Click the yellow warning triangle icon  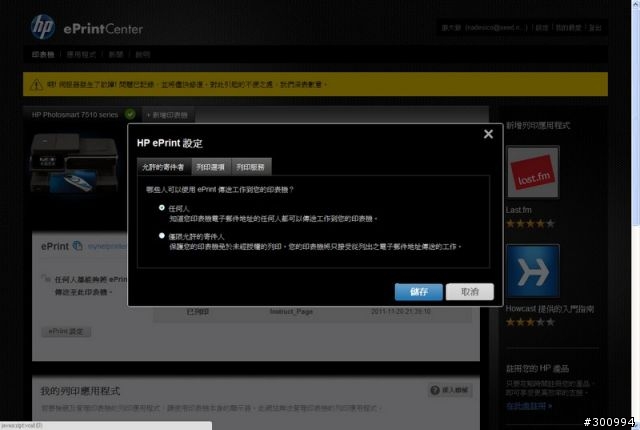pos(36,84)
